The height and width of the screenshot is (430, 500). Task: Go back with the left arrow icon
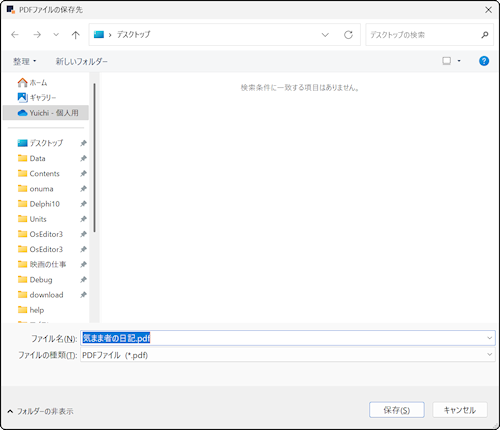point(15,35)
